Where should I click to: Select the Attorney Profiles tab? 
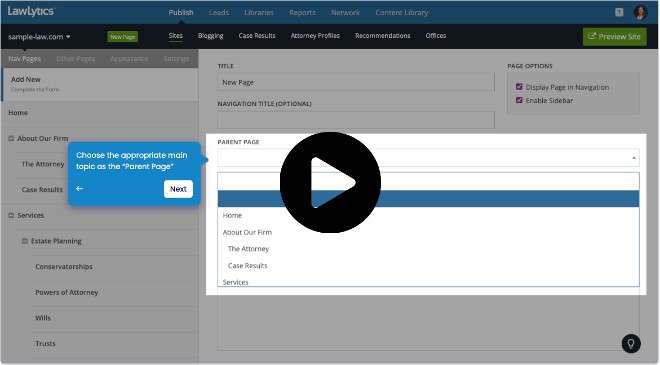coord(315,36)
